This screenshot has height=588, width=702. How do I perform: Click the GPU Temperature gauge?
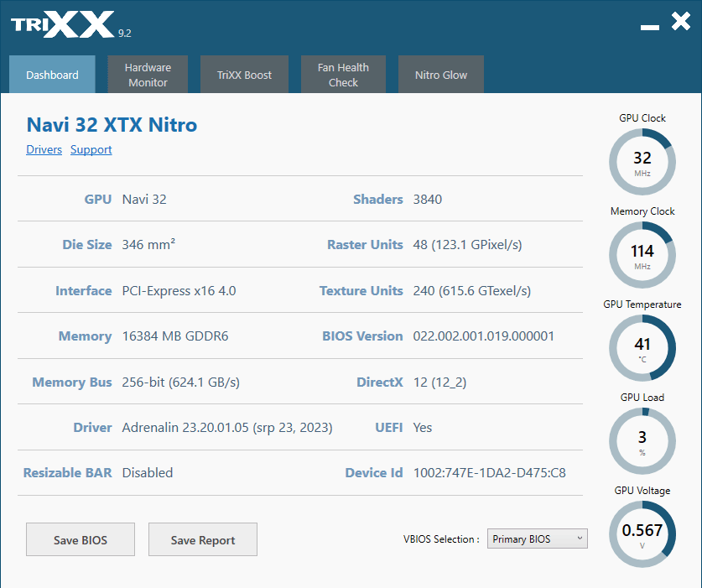642,348
